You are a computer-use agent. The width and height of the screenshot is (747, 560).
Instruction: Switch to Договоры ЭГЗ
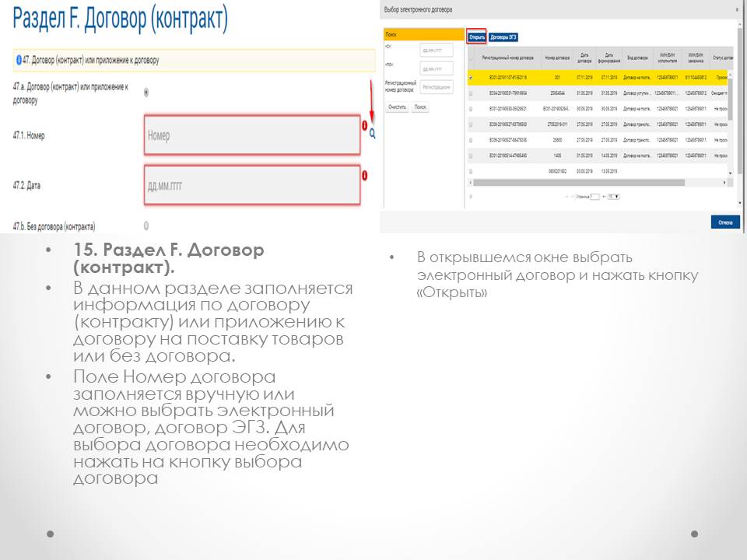(503, 37)
